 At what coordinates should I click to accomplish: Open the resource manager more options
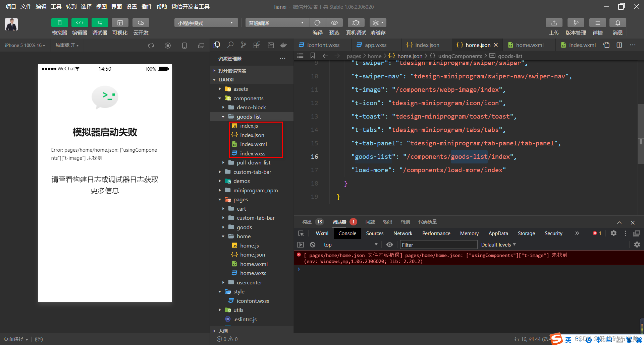(283, 59)
